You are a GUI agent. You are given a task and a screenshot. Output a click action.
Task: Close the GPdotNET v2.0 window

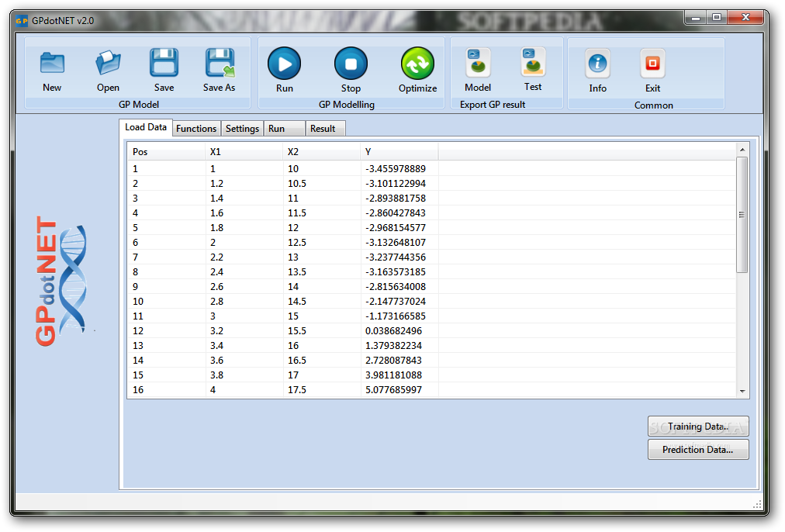pos(745,18)
